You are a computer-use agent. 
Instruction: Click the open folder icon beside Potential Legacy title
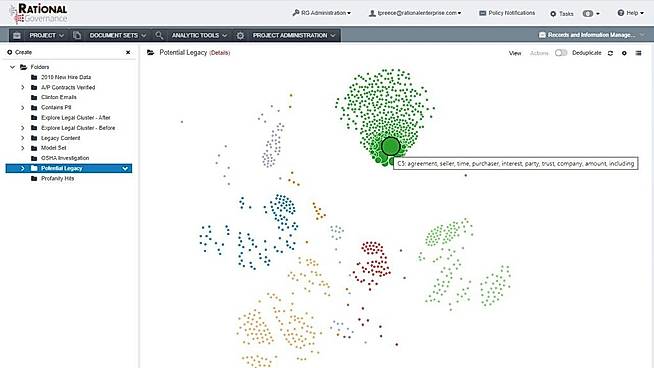tap(151, 53)
